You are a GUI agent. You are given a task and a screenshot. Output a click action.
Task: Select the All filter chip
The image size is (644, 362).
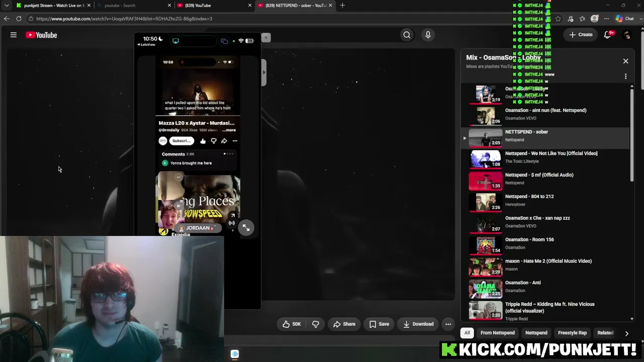[x=467, y=333]
